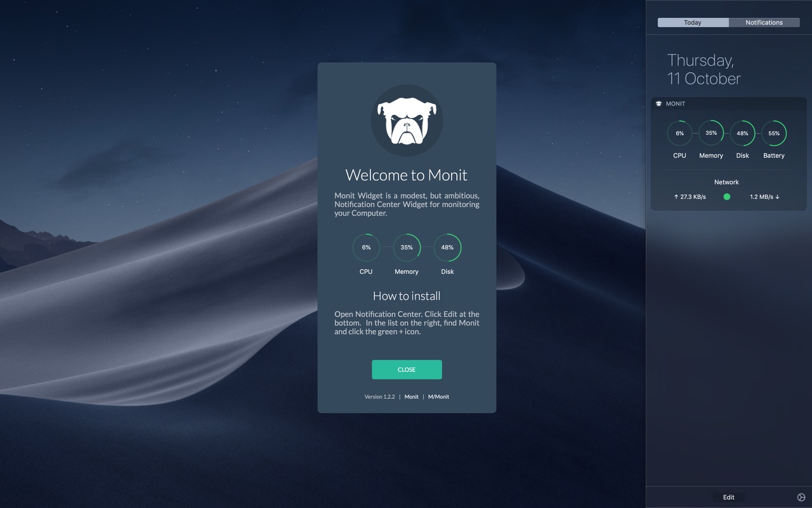812x508 pixels.
Task: Click the Battery 55% gauge in the widget
Action: pyautogui.click(x=774, y=133)
